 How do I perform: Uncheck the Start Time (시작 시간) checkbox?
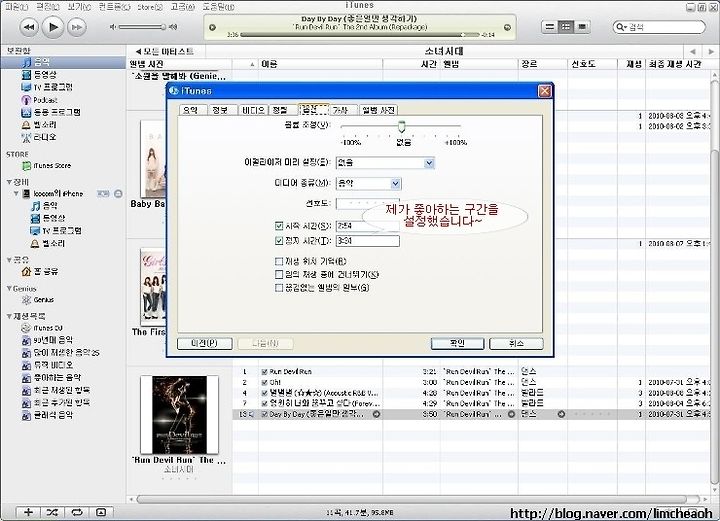[x=279, y=226]
